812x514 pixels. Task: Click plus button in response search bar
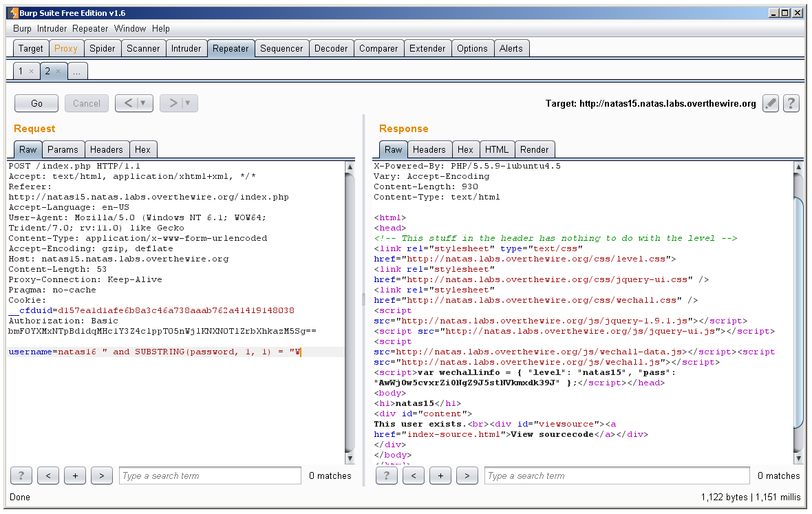(x=440, y=475)
